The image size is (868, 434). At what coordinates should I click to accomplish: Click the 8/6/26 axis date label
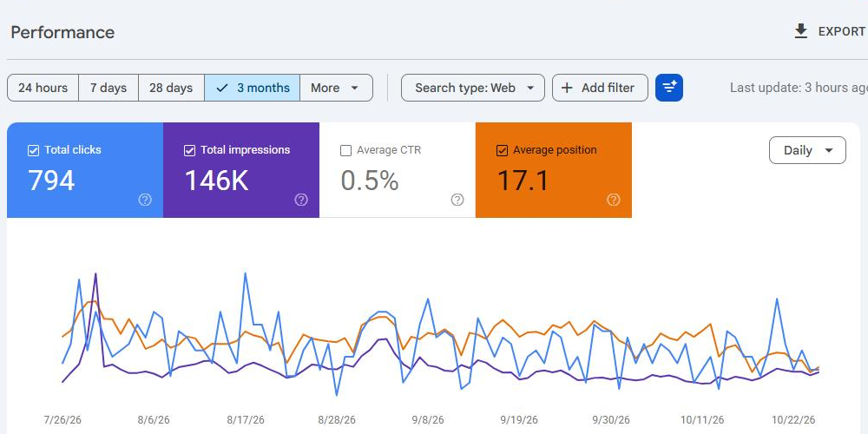[154, 420]
